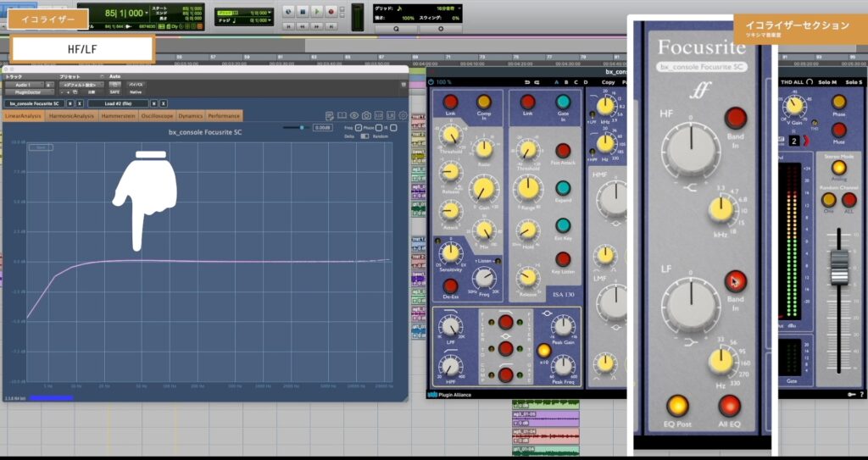Click the bypass button above Native

[x=136, y=85]
